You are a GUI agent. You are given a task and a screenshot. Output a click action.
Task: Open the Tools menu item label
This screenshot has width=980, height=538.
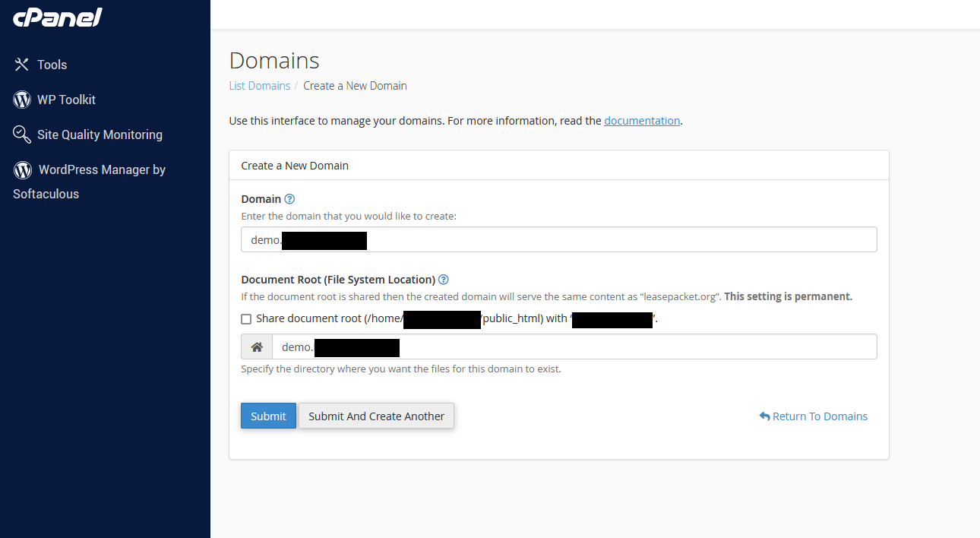(52, 65)
